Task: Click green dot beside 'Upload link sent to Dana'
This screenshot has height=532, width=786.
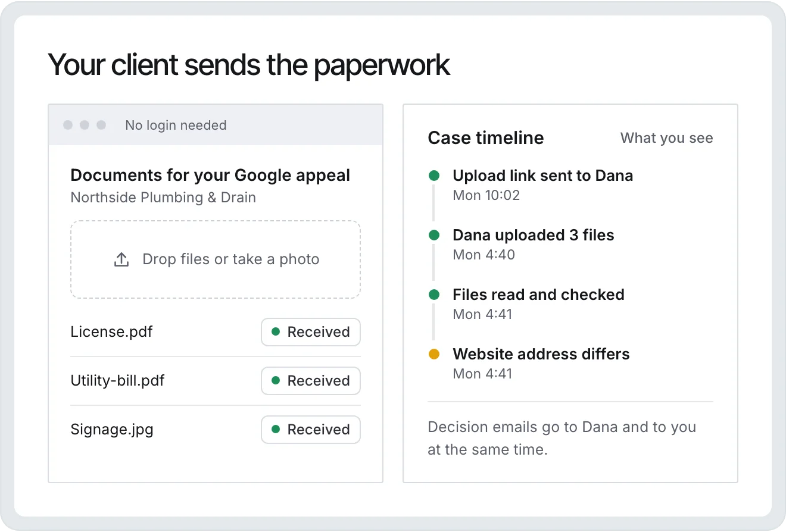Action: coord(434,176)
